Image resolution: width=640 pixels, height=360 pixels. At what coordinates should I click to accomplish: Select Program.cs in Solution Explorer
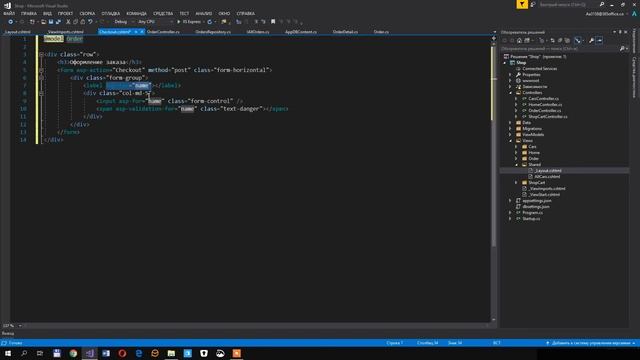[x=532, y=213]
